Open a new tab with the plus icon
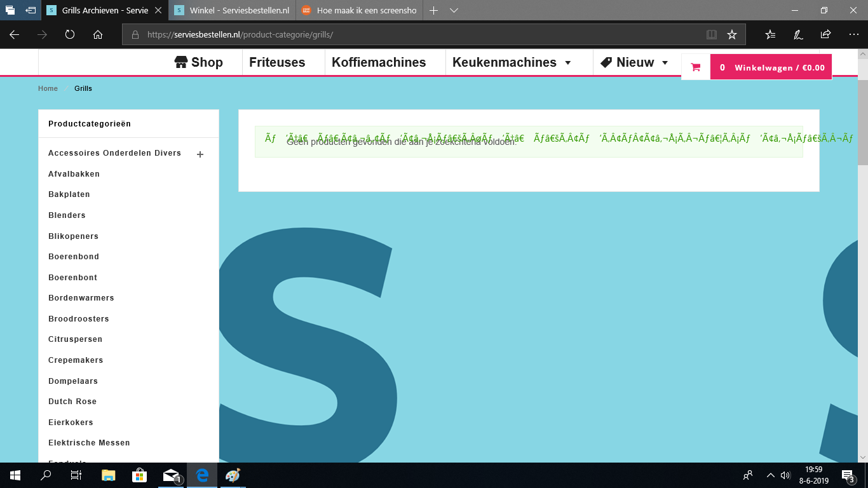The height and width of the screenshot is (488, 868). pyautogui.click(x=434, y=10)
